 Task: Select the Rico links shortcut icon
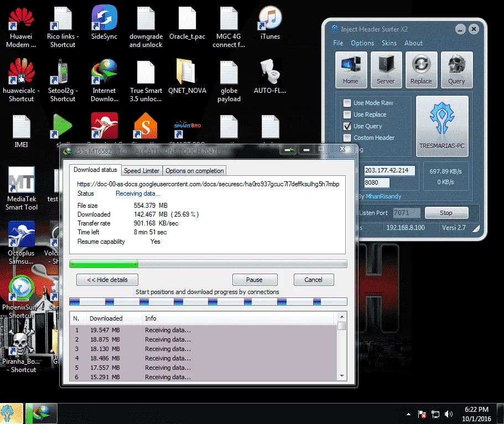(x=63, y=28)
